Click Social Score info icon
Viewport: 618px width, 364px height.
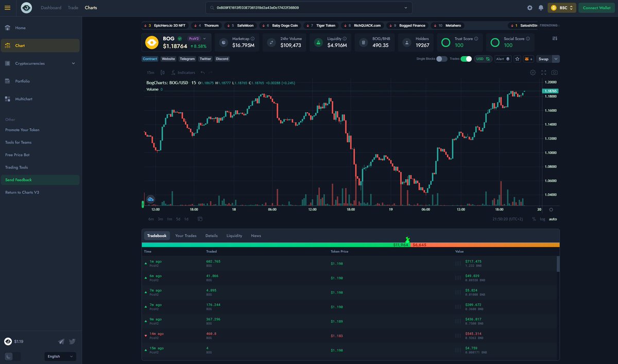pyautogui.click(x=528, y=39)
